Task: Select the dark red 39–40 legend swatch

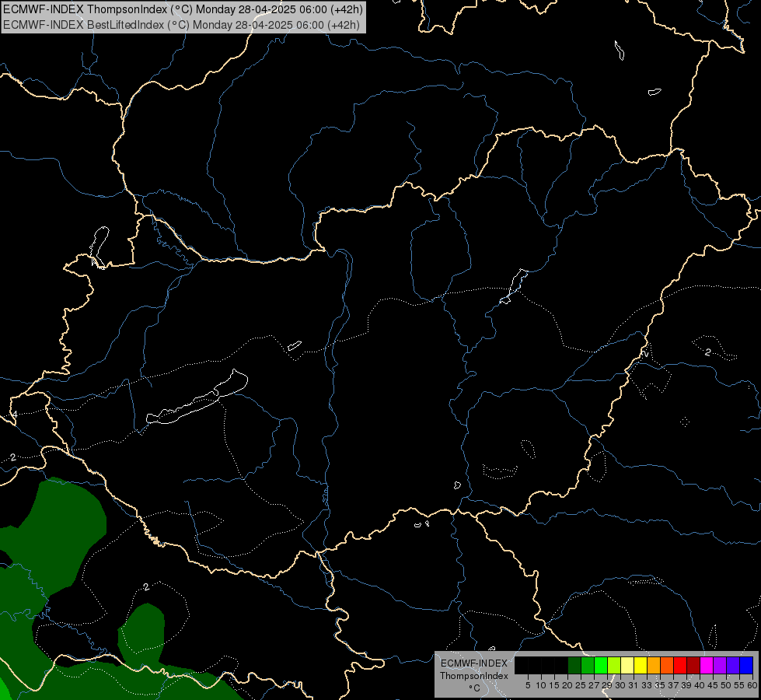Action: [693, 665]
